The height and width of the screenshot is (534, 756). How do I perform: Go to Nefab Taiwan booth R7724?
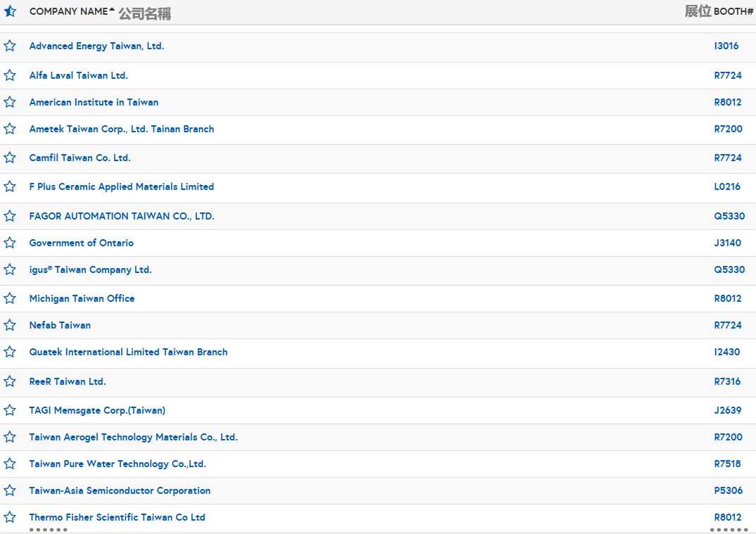pos(728,325)
